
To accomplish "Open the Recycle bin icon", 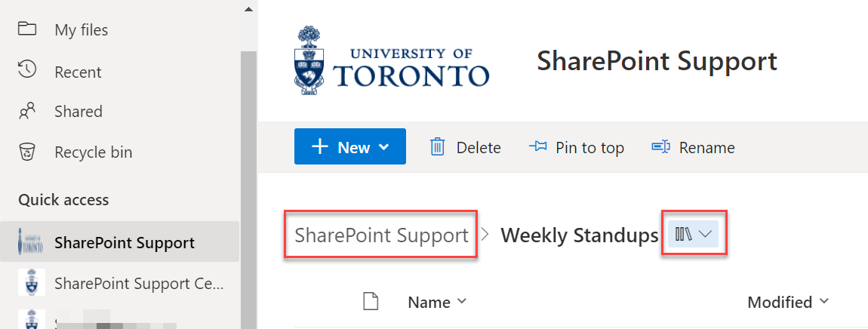I will (x=27, y=151).
